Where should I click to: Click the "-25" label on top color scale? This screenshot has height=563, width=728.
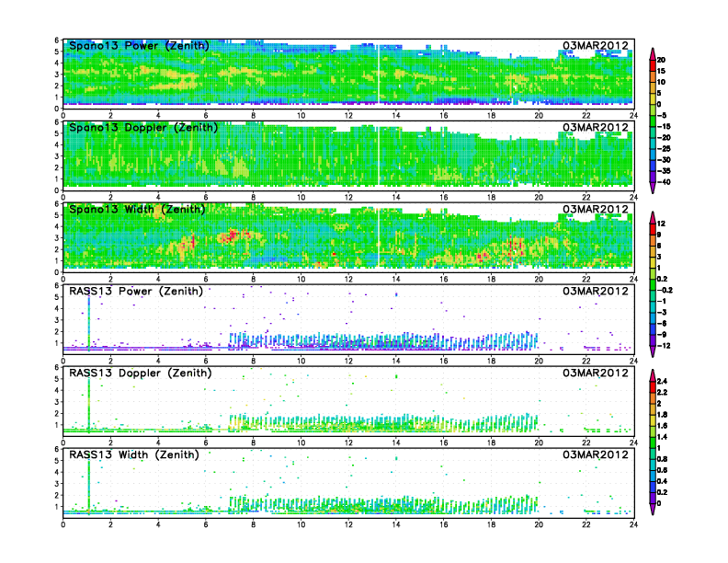pyautogui.click(x=664, y=149)
